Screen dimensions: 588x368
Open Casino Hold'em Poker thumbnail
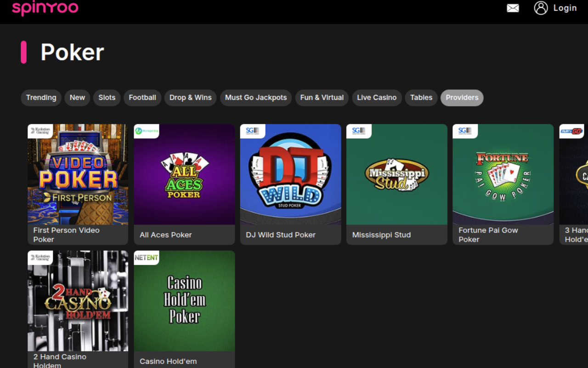pyautogui.click(x=184, y=301)
